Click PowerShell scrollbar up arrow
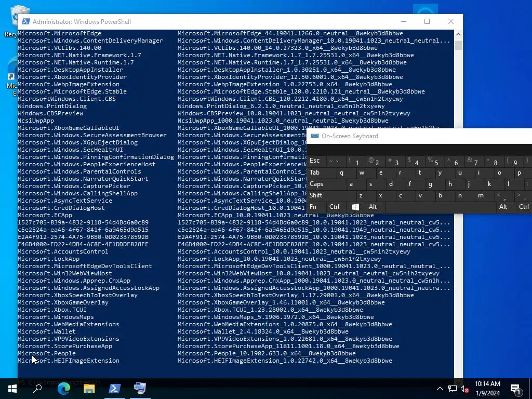 [x=458, y=34]
